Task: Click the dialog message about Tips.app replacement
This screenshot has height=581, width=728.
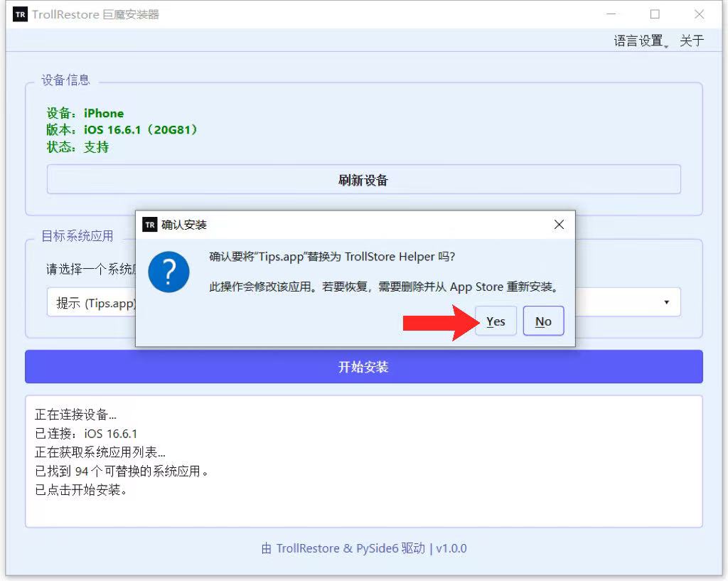Action: [x=332, y=257]
